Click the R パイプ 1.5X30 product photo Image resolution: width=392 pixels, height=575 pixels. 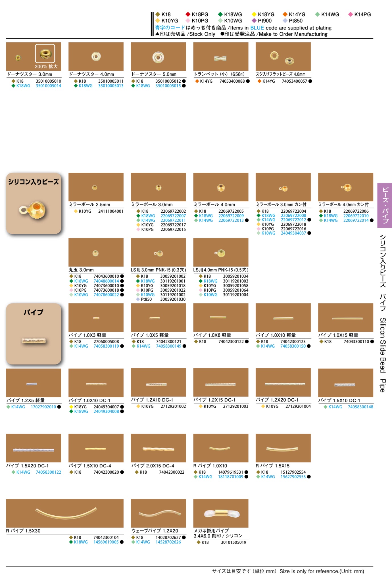tap(65, 513)
